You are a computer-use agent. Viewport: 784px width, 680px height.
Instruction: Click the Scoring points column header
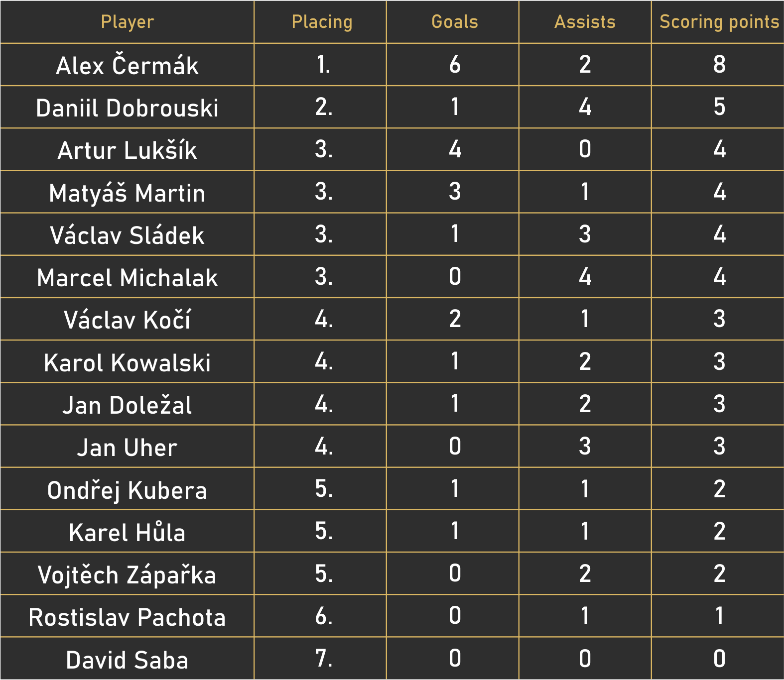pyautogui.click(x=719, y=22)
